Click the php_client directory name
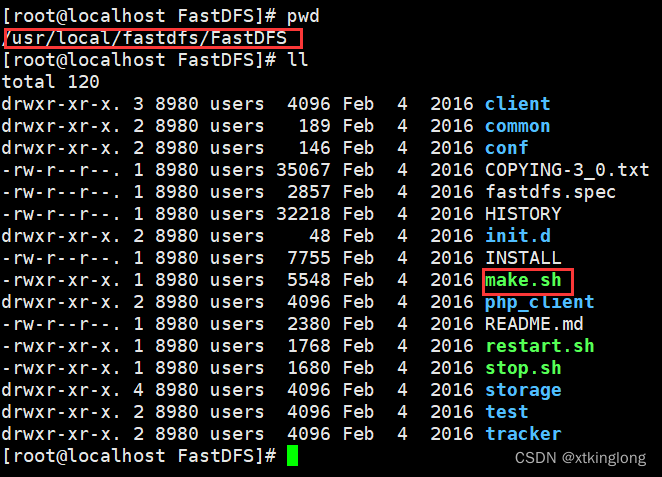Image resolution: width=662 pixels, height=477 pixels. [x=540, y=302]
